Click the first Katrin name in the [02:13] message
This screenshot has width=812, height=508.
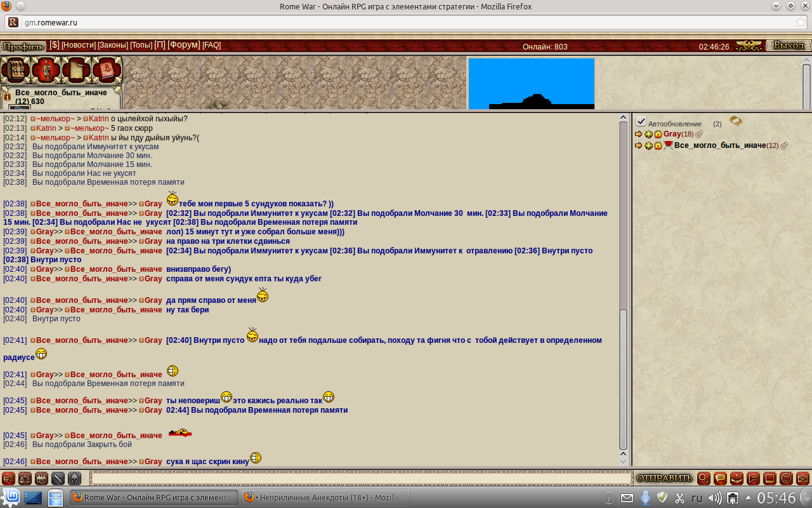[47, 128]
